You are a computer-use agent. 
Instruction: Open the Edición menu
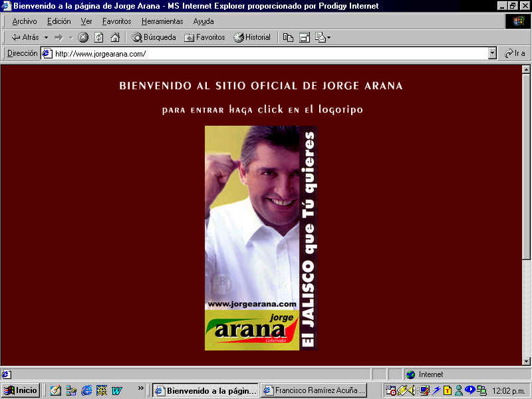click(59, 21)
